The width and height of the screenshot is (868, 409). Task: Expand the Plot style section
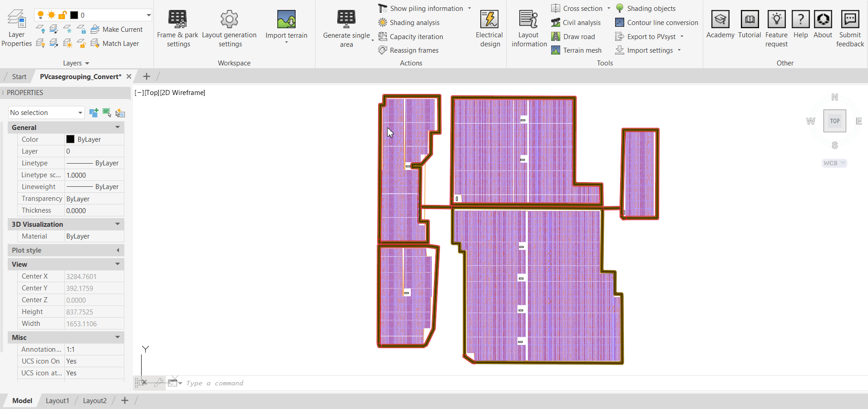(x=118, y=250)
